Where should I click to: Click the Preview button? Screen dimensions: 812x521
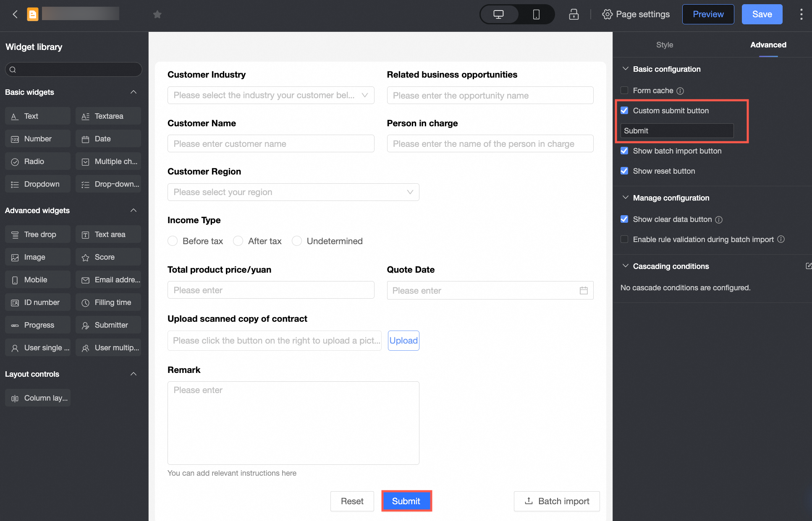[708, 14]
